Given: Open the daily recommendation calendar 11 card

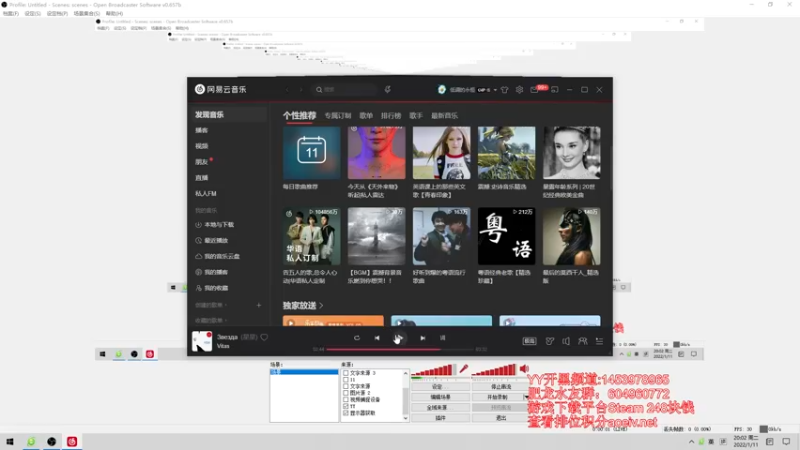Looking at the screenshot, I should [x=312, y=153].
